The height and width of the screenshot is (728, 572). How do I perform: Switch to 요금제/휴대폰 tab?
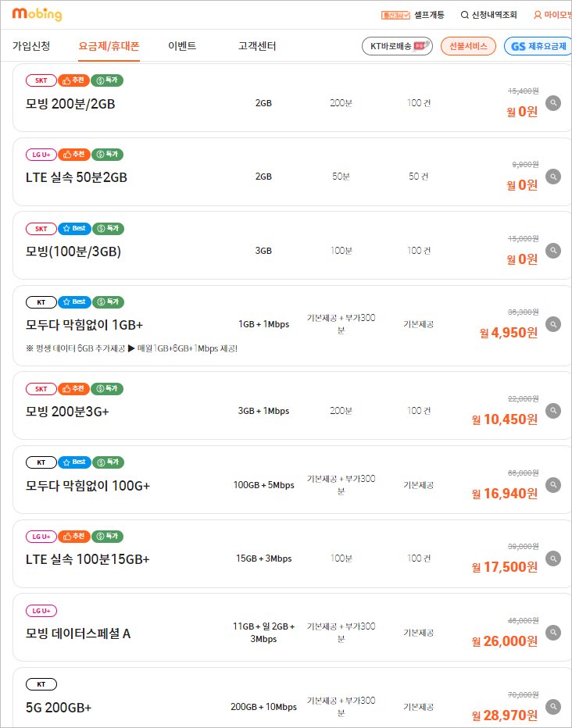[x=109, y=46]
